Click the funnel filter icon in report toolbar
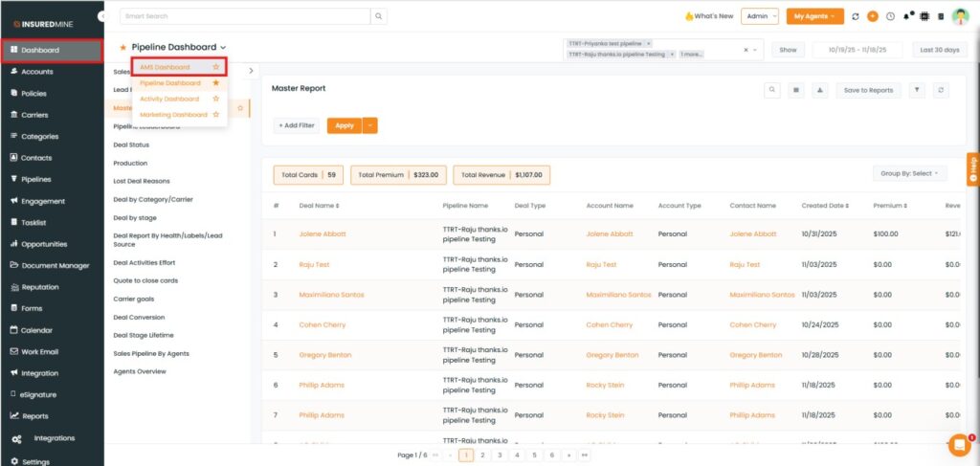 pyautogui.click(x=917, y=90)
